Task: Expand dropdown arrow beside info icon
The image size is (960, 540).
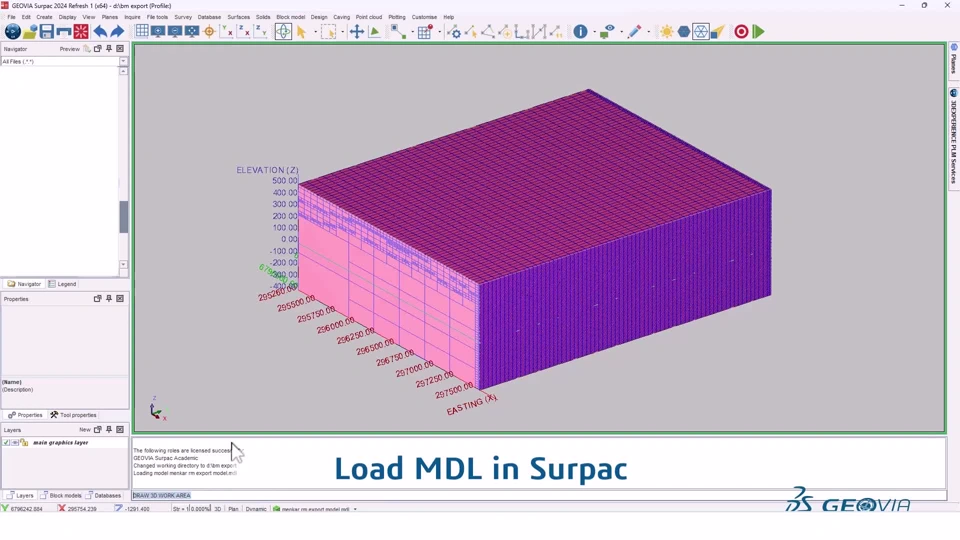Action: (594, 32)
